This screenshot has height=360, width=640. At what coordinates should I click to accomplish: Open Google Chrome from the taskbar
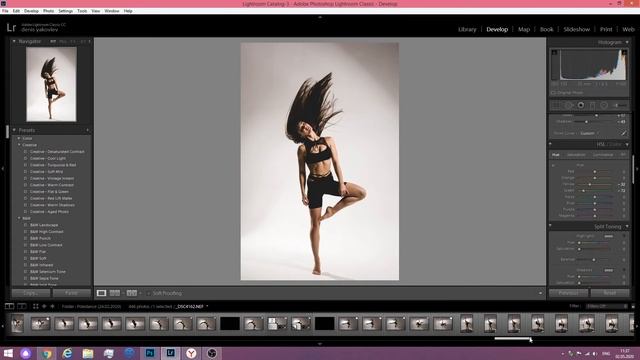click(x=47, y=353)
